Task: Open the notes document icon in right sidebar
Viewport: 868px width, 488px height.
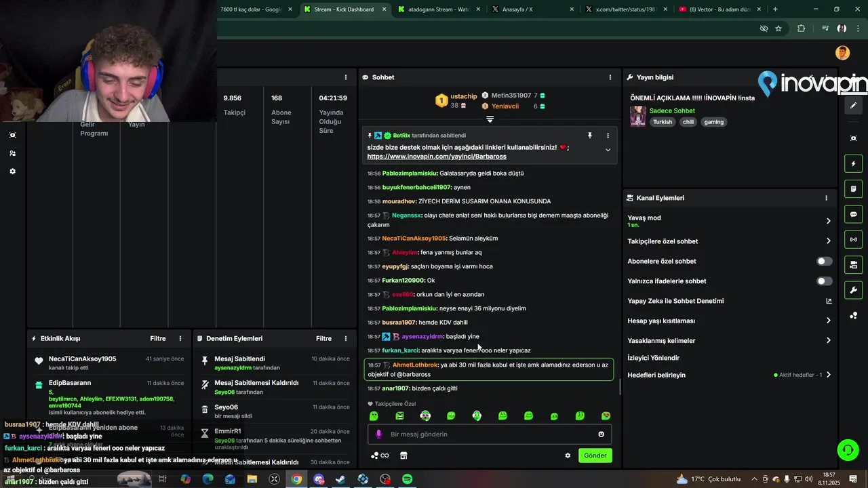Action: click(x=853, y=188)
